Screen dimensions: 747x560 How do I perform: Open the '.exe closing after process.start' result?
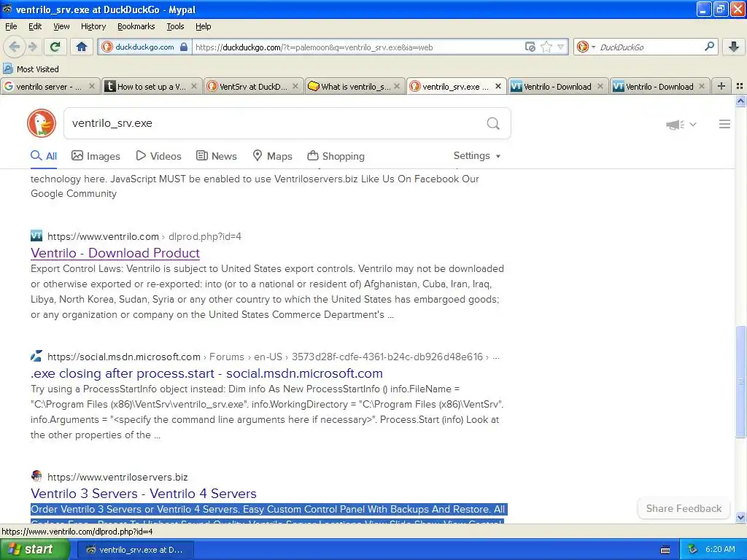tap(206, 373)
